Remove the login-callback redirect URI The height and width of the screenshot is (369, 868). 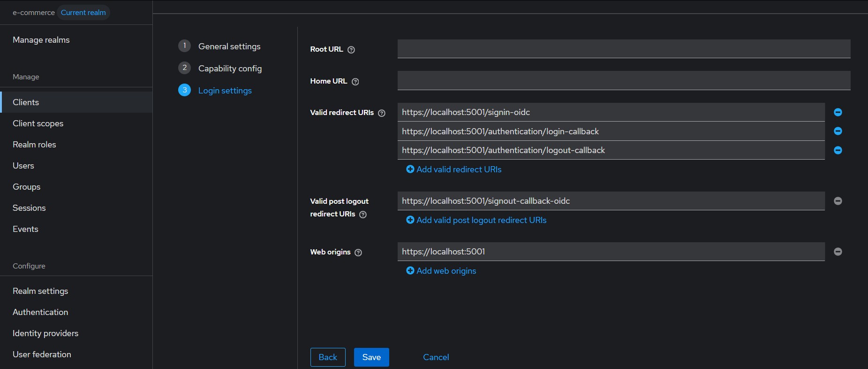[x=838, y=131]
